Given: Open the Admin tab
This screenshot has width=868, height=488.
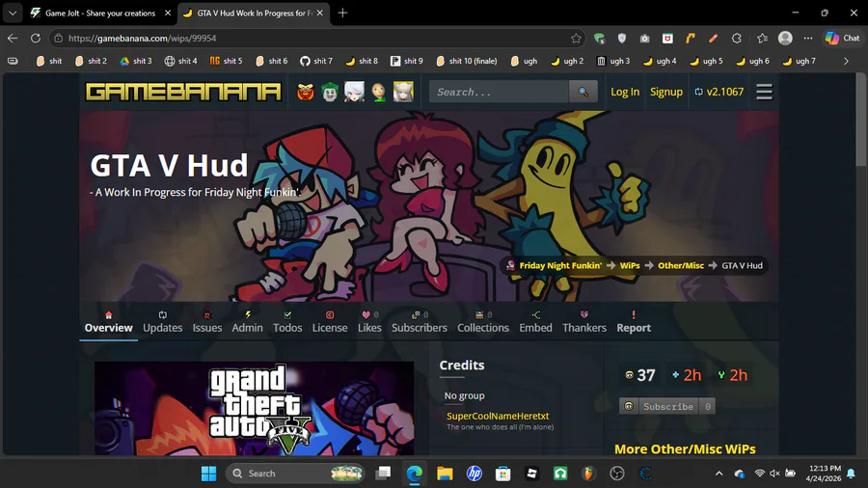Looking at the screenshot, I should pyautogui.click(x=247, y=322).
